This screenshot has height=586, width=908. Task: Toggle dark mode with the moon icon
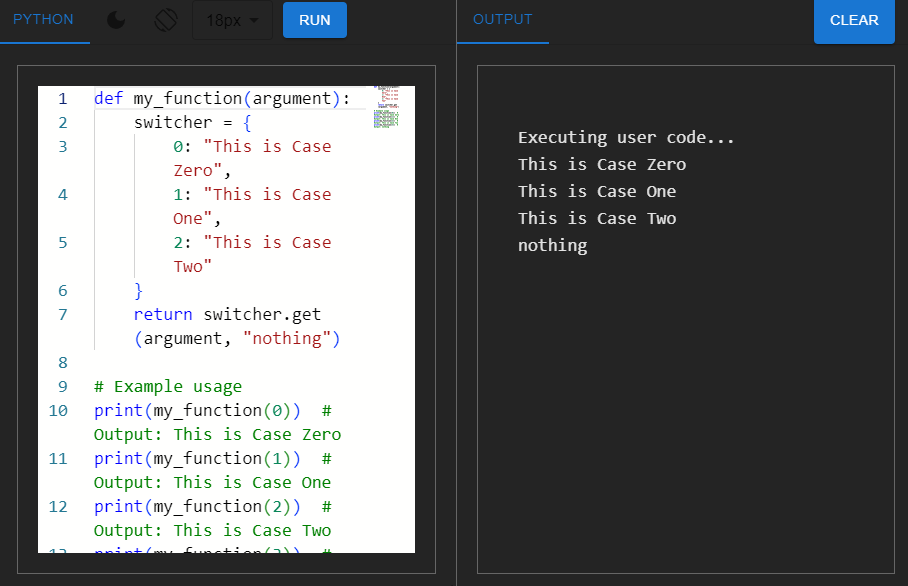[116, 20]
